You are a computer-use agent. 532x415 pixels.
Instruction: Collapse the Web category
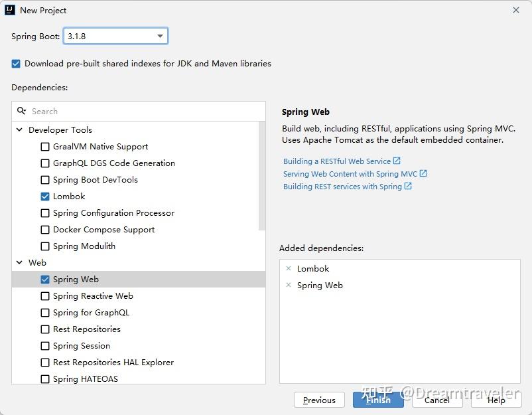20,263
